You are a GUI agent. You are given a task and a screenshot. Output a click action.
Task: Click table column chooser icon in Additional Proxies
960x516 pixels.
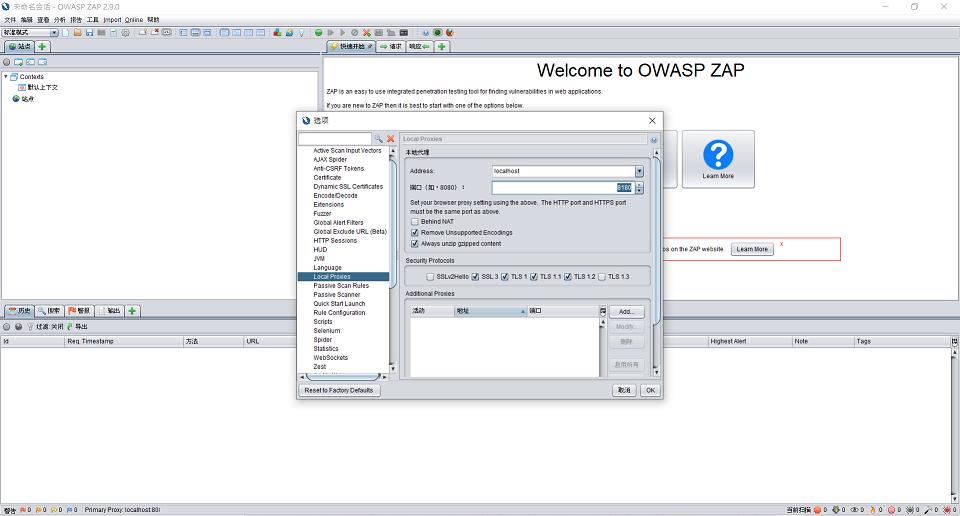point(602,311)
